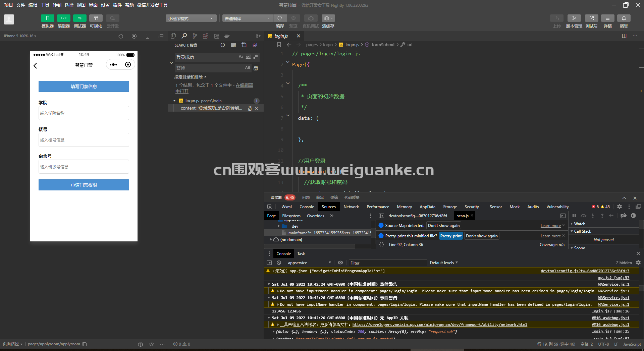Viewport: 644px width, 351px height.
Task: Toggle regular expression search option
Action: tap(256, 57)
